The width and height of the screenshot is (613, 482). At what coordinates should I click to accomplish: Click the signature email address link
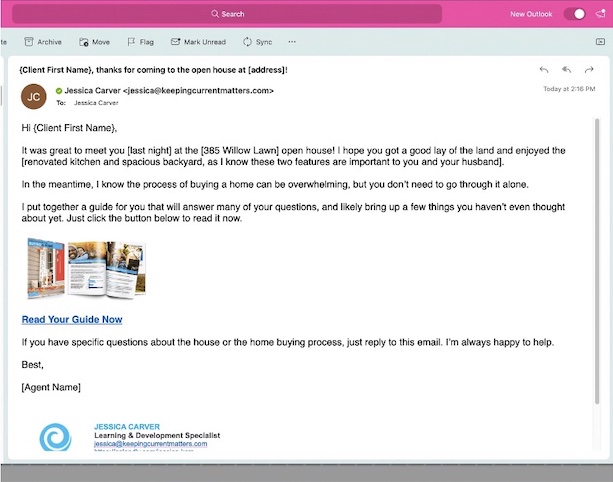click(150, 443)
